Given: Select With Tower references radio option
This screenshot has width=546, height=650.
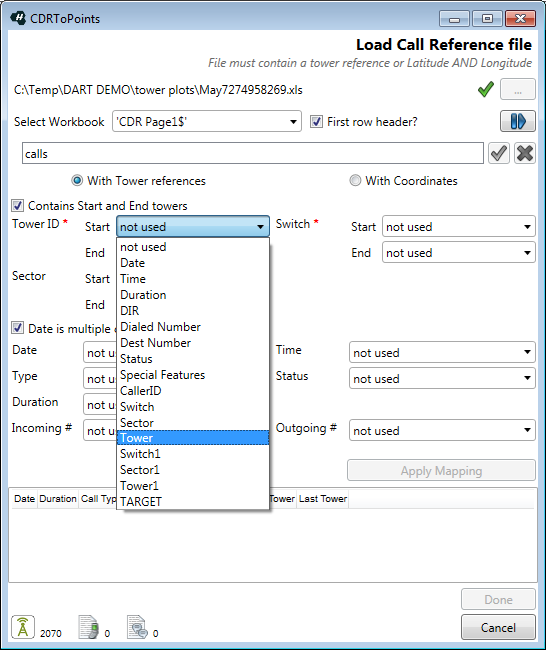Looking at the screenshot, I should pyautogui.click(x=77, y=181).
